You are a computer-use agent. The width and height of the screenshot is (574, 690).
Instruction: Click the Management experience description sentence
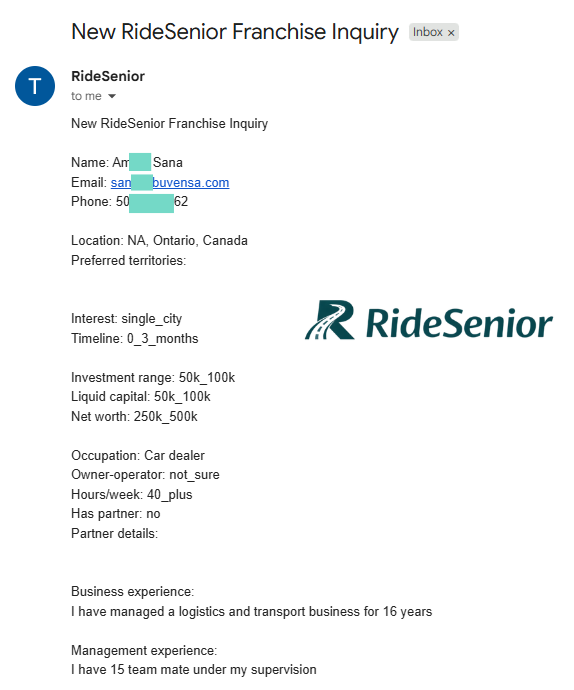[x=194, y=670]
